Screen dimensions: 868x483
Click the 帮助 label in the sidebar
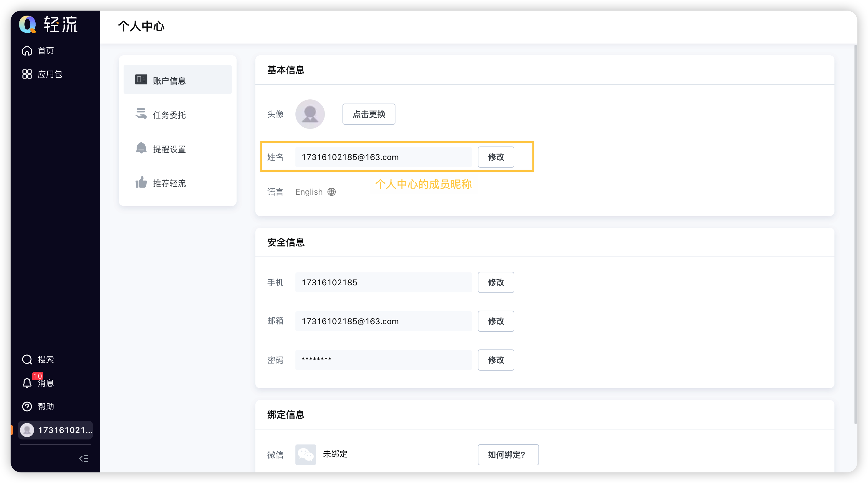(46, 407)
